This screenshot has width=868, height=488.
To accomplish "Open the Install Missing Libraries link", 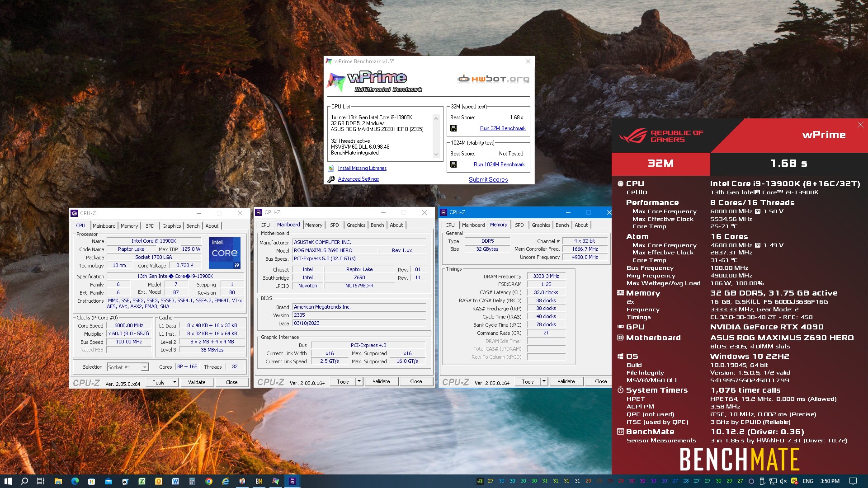I will [362, 168].
